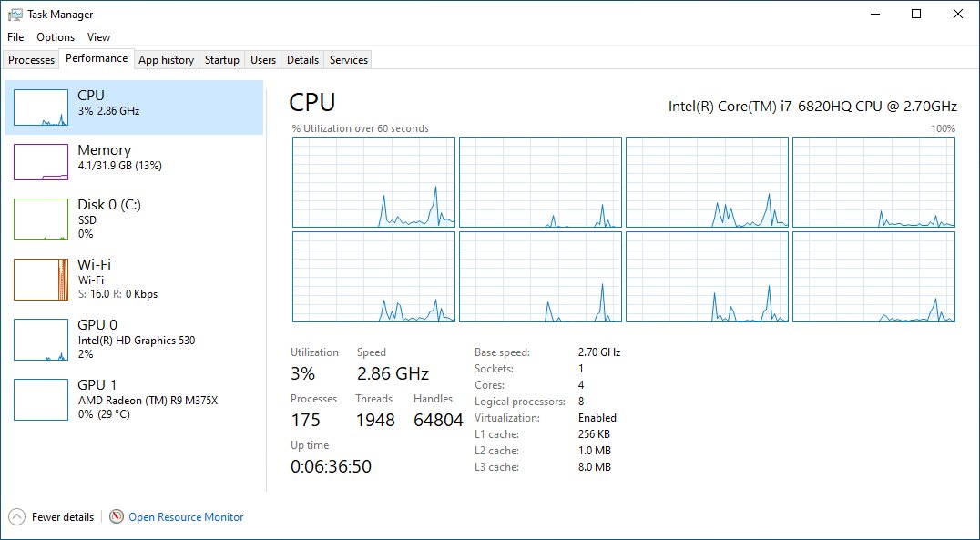Click the first logical processor utilization graph
Screen dimensions: 980x540
[x=373, y=182]
